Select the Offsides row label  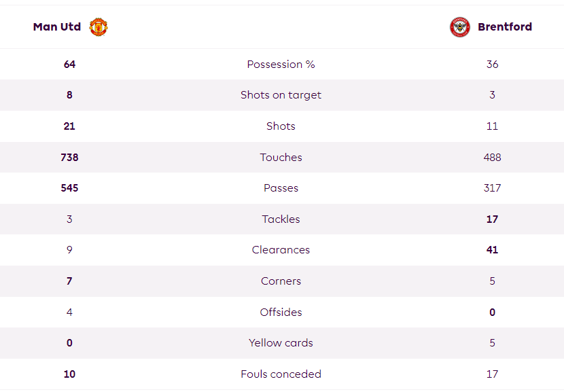pyautogui.click(x=281, y=312)
